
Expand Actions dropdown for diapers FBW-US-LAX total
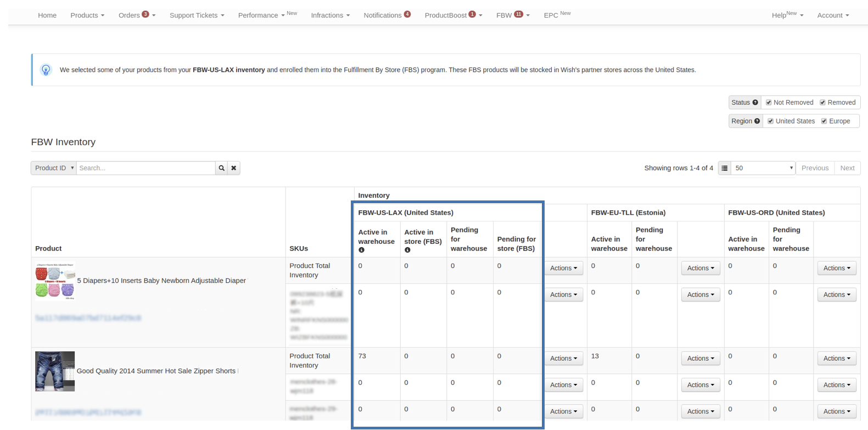click(563, 268)
